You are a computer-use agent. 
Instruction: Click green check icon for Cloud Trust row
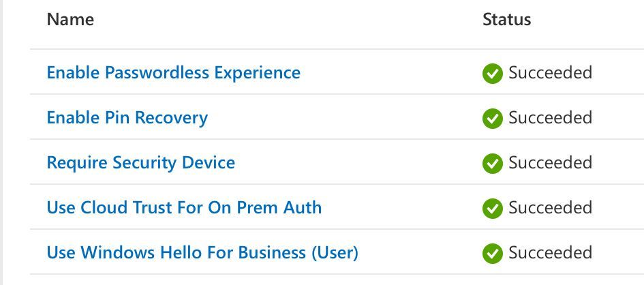pyautogui.click(x=493, y=208)
